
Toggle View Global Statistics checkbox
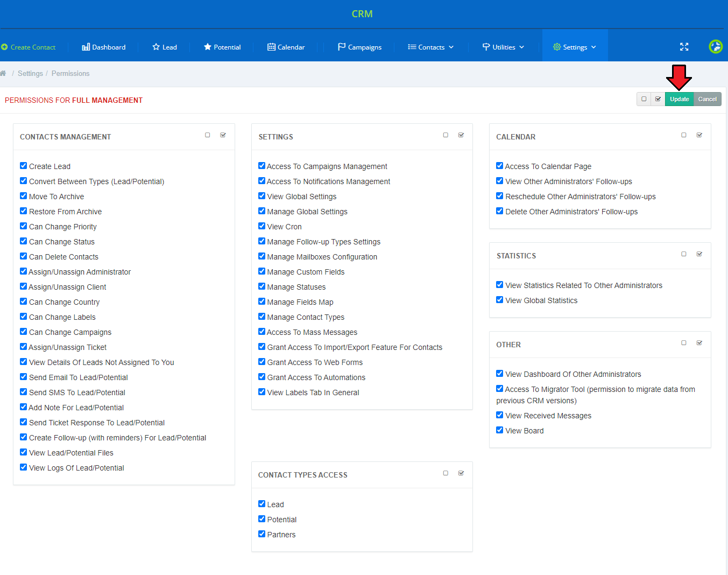[x=499, y=300]
